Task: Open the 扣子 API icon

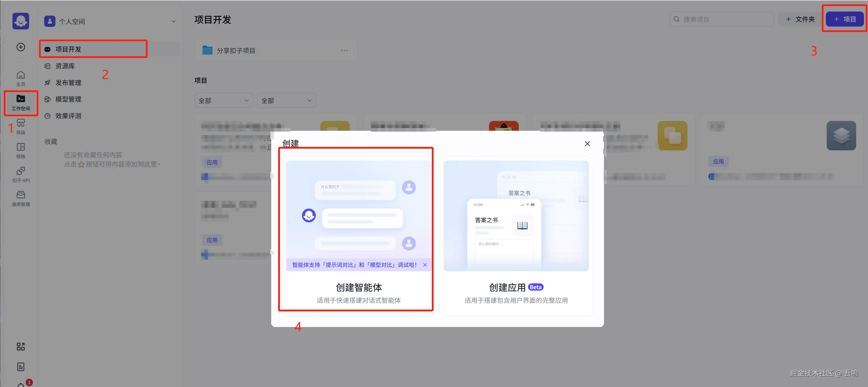Action: (21, 174)
